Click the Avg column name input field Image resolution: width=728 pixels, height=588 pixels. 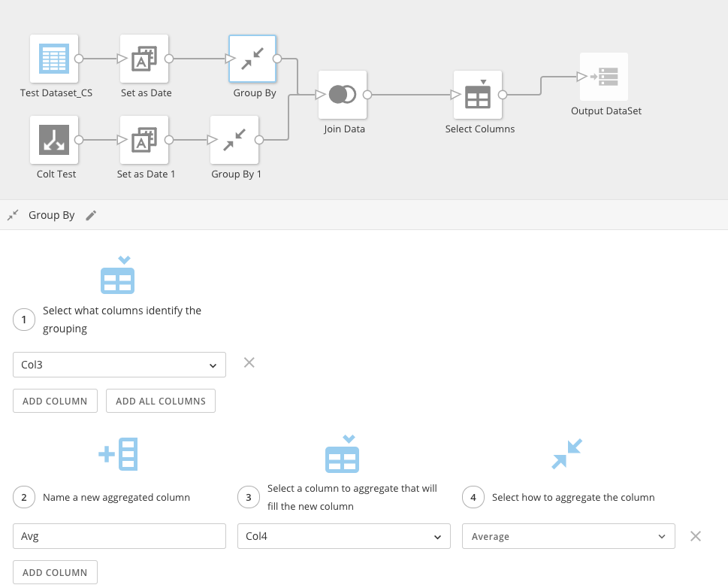click(119, 536)
